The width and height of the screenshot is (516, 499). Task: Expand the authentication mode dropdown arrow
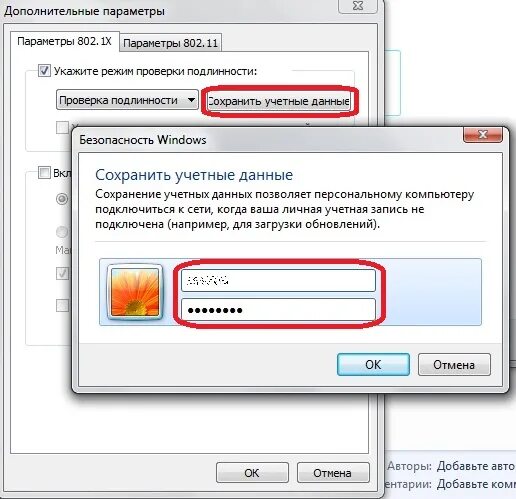(x=191, y=100)
